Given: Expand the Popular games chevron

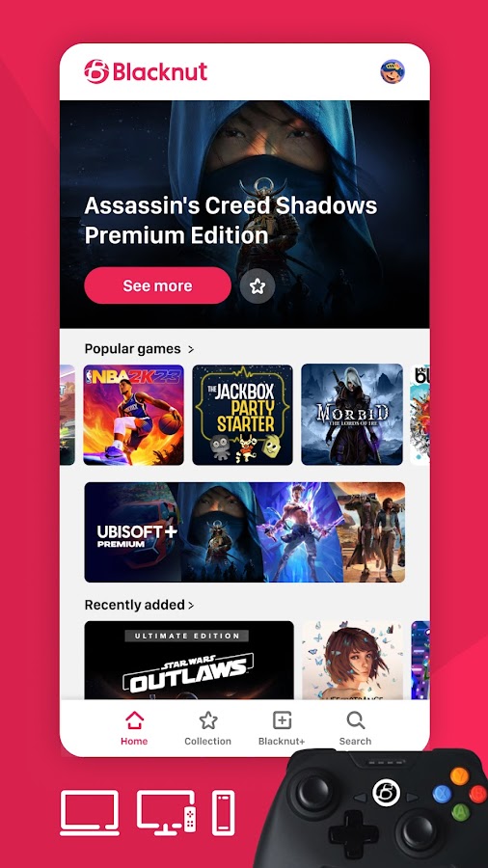Looking at the screenshot, I should pos(191,349).
